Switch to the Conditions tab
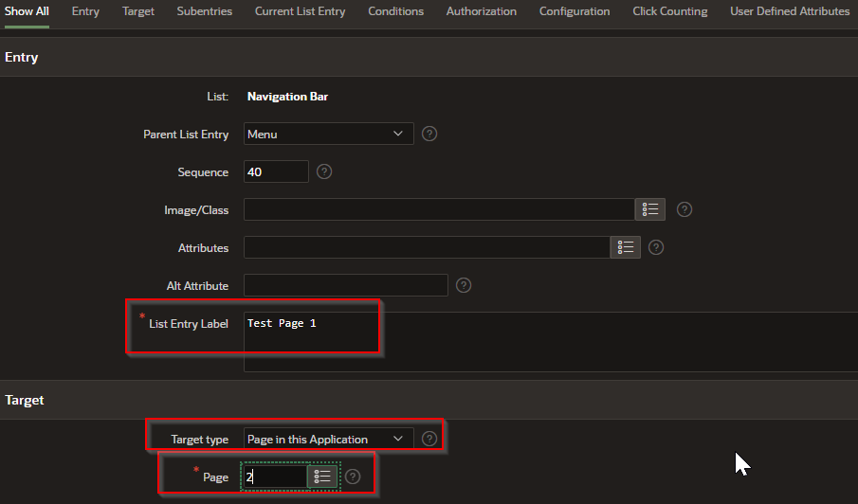Screen dimensions: 858x504 [x=395, y=11]
